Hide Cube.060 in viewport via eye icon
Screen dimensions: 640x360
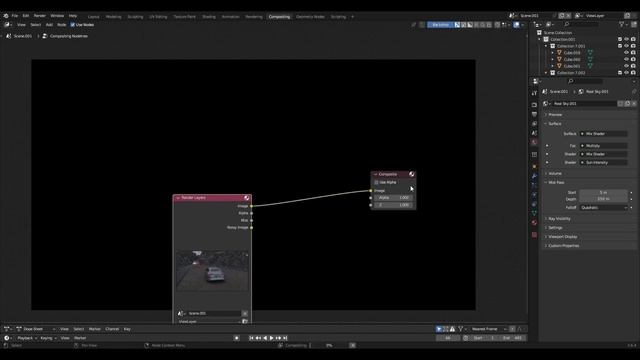pos(626,59)
